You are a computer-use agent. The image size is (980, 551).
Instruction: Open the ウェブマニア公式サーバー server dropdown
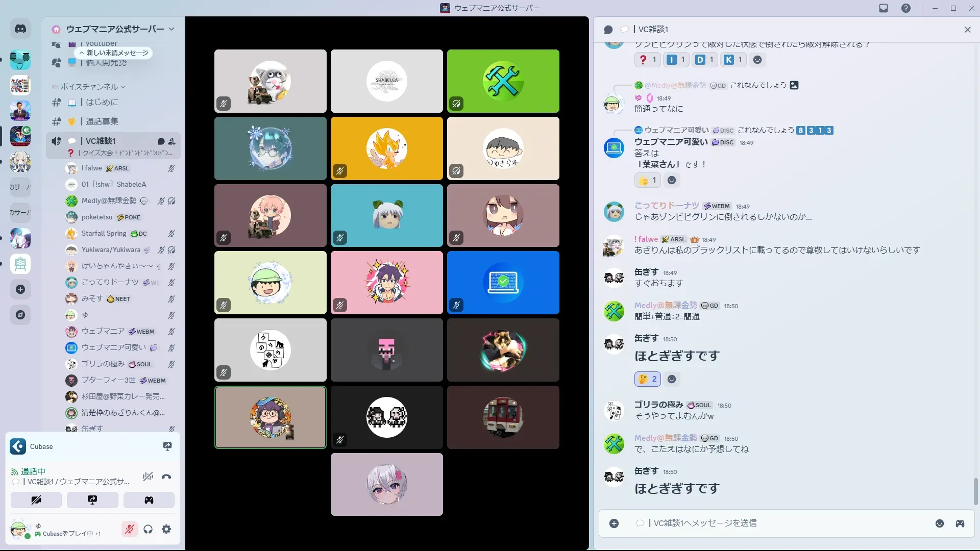pos(115,29)
